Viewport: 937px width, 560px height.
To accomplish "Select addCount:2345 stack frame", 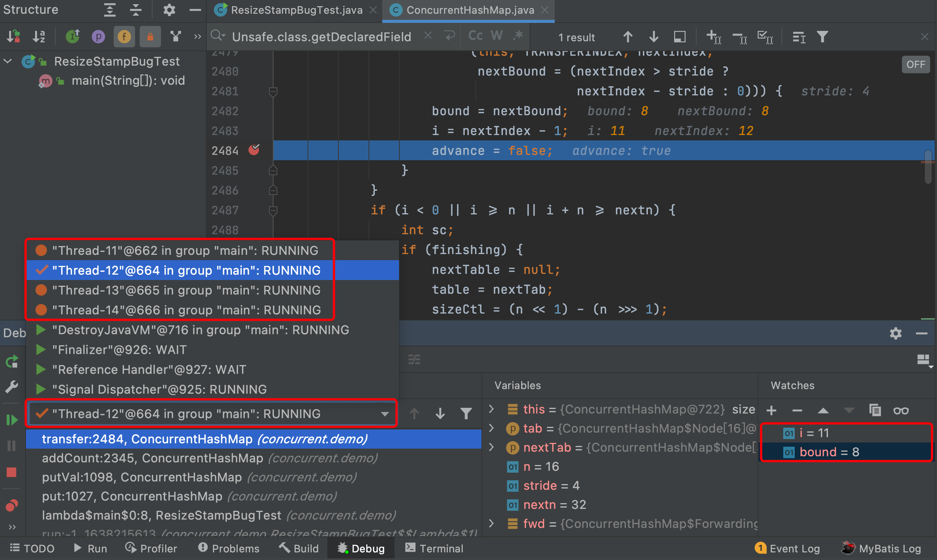I will click(x=153, y=458).
